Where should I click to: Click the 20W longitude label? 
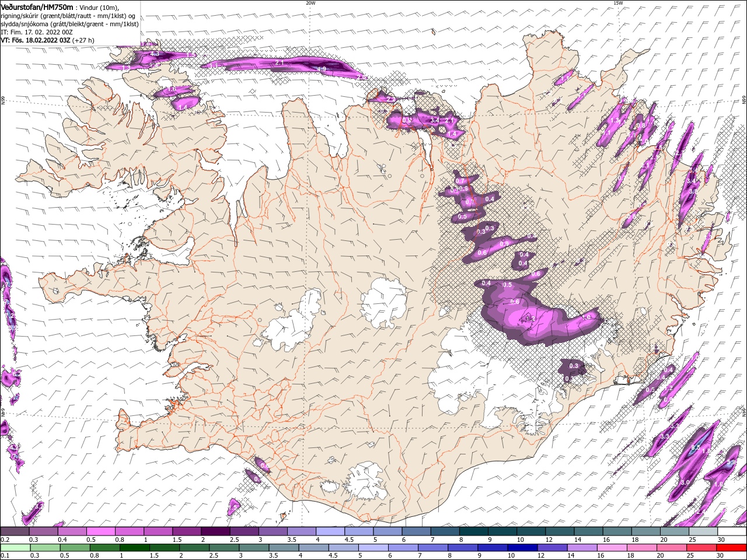(x=310, y=3)
